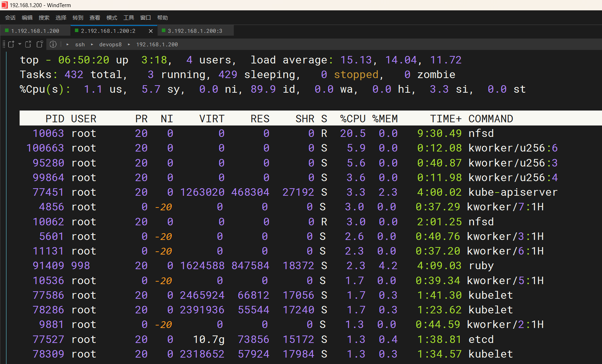Viewport: 602px width, 364px height.
Task: Click PID 77586 in the kubelet row
Action: click(x=48, y=295)
